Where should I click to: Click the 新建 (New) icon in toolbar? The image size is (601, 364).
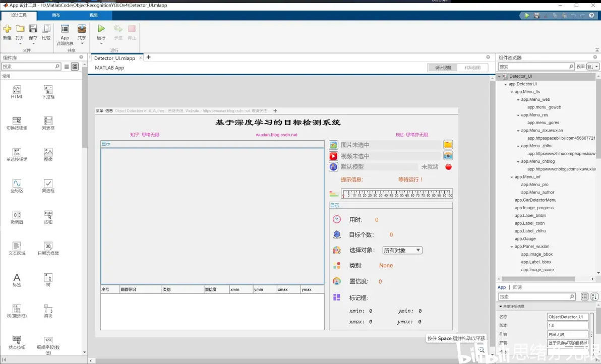tap(7, 29)
